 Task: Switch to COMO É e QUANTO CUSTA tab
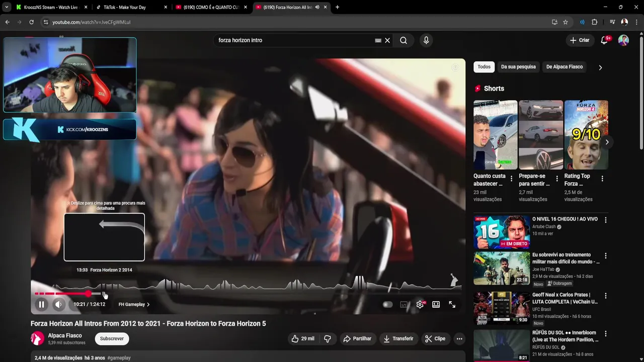pos(210,8)
